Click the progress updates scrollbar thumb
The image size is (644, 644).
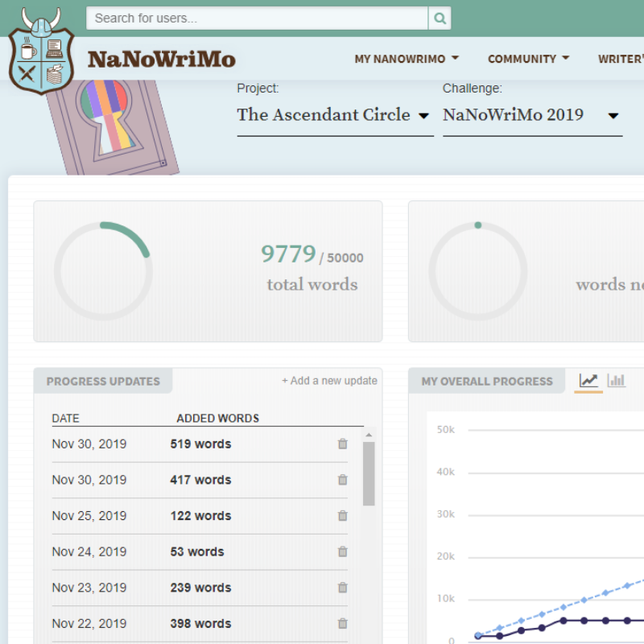click(369, 473)
